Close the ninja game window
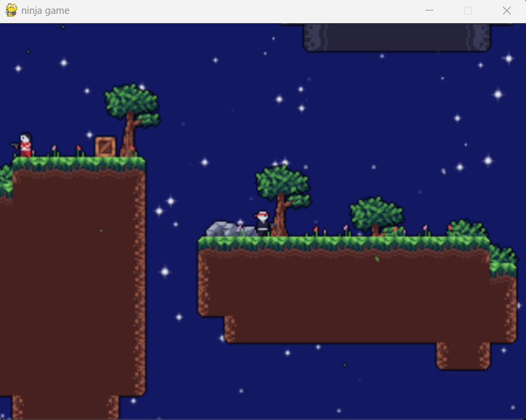The width and height of the screenshot is (526, 420). pyautogui.click(x=507, y=11)
